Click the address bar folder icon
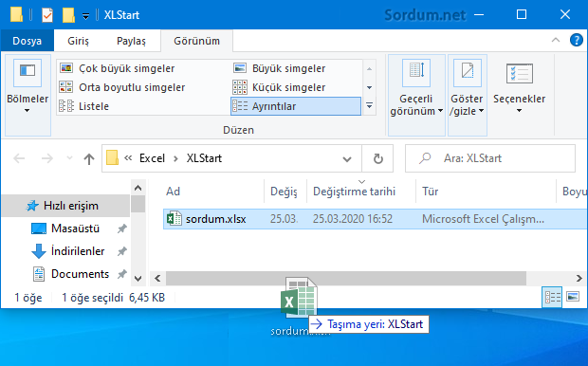The image size is (588, 366). [x=113, y=158]
